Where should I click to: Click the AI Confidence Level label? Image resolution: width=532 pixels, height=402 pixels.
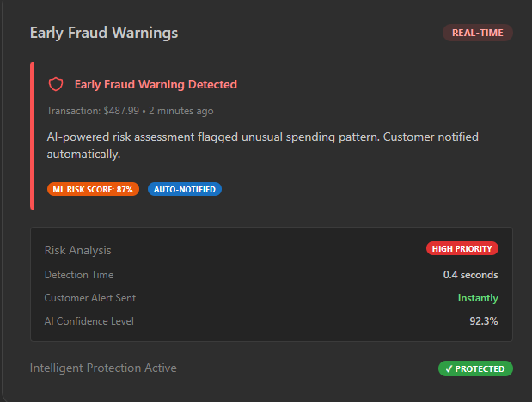click(x=89, y=321)
